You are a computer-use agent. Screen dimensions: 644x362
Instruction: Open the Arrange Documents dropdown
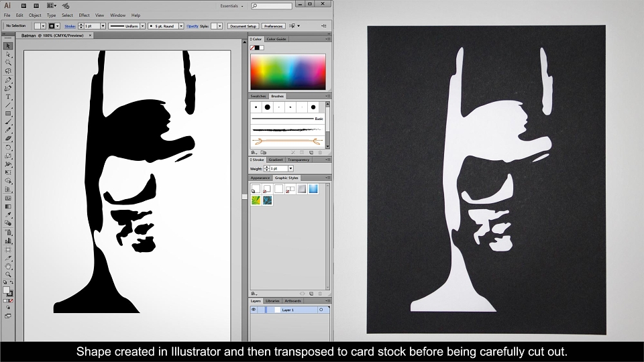click(x=52, y=6)
